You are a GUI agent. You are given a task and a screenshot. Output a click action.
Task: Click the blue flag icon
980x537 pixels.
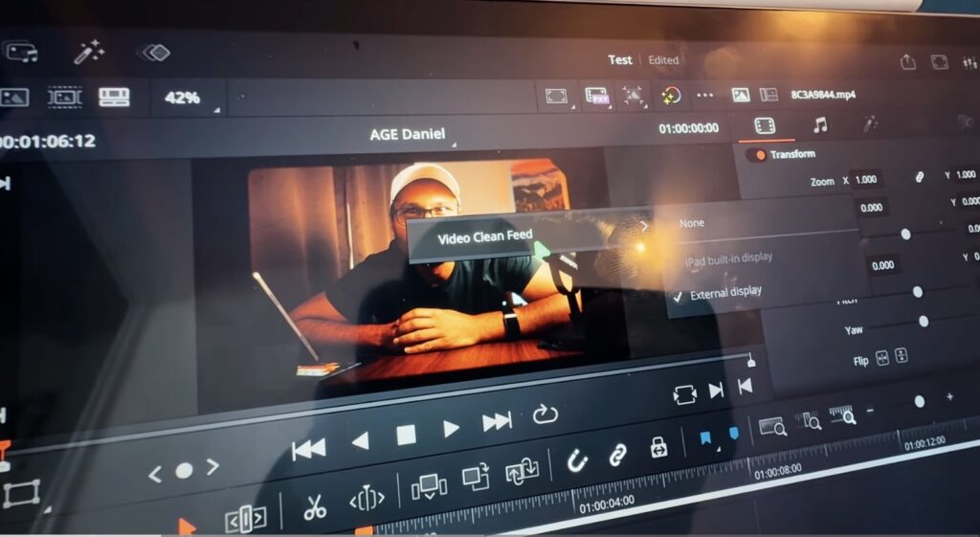click(706, 438)
